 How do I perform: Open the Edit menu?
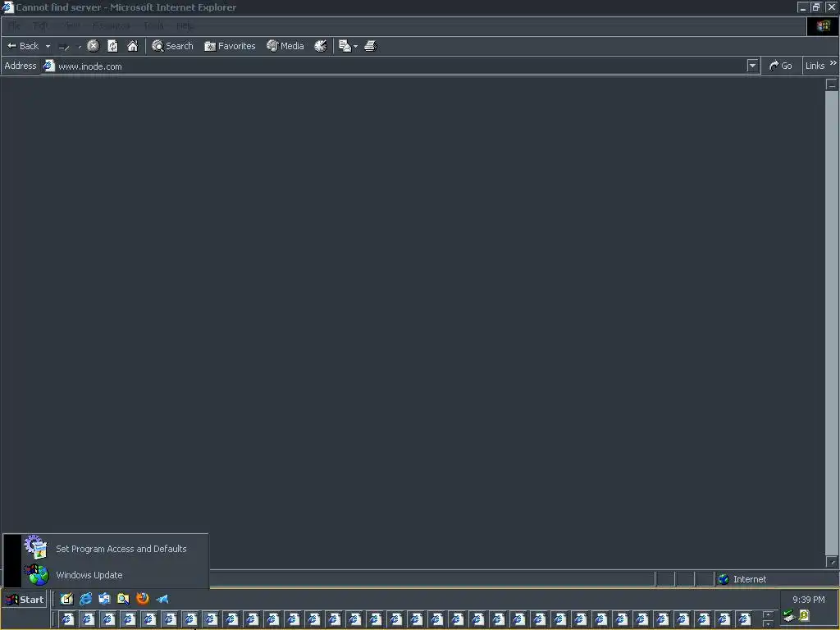pyautogui.click(x=40, y=25)
